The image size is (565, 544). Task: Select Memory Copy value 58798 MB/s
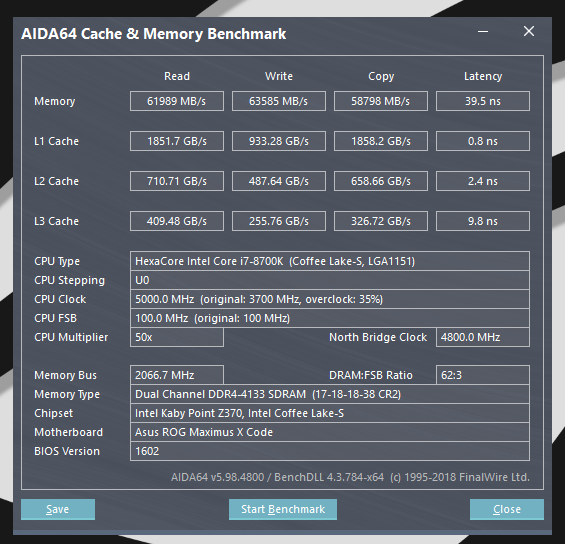pos(381,101)
